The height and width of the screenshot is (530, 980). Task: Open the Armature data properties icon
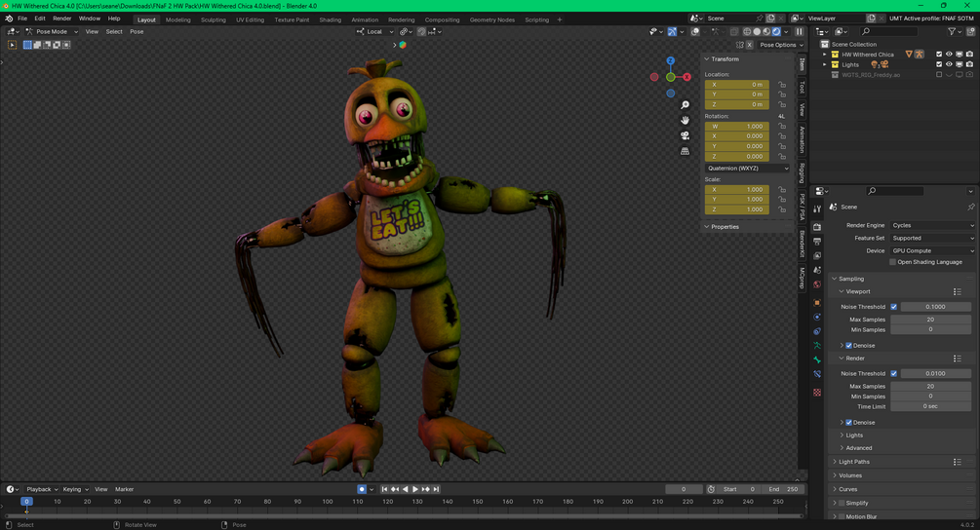pyautogui.click(x=817, y=345)
